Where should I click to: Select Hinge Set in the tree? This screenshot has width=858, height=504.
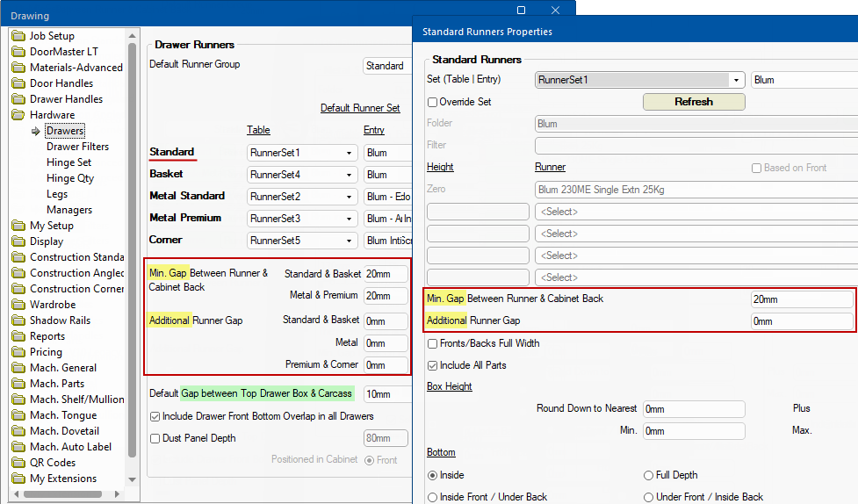(x=68, y=162)
